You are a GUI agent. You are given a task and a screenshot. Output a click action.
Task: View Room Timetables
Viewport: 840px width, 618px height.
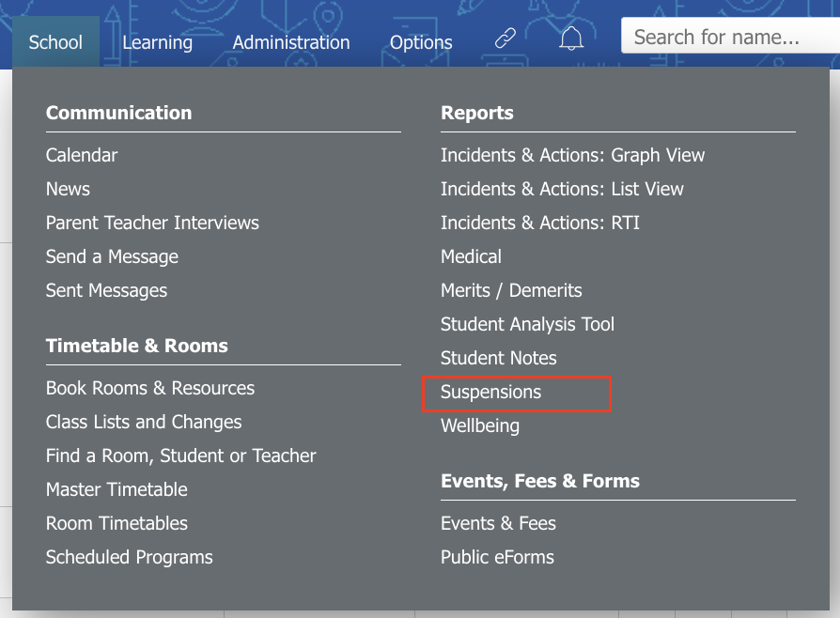[x=117, y=523]
